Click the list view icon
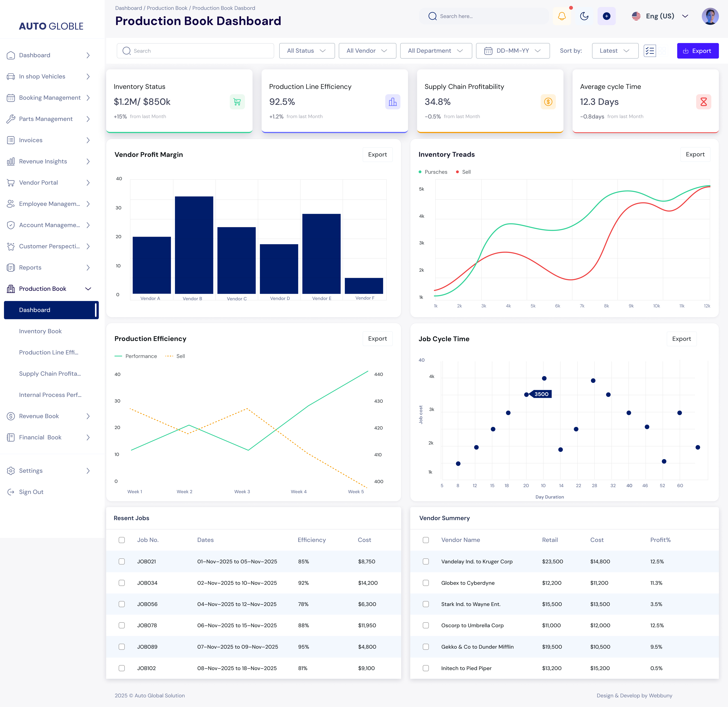This screenshot has width=728, height=707. coord(650,51)
